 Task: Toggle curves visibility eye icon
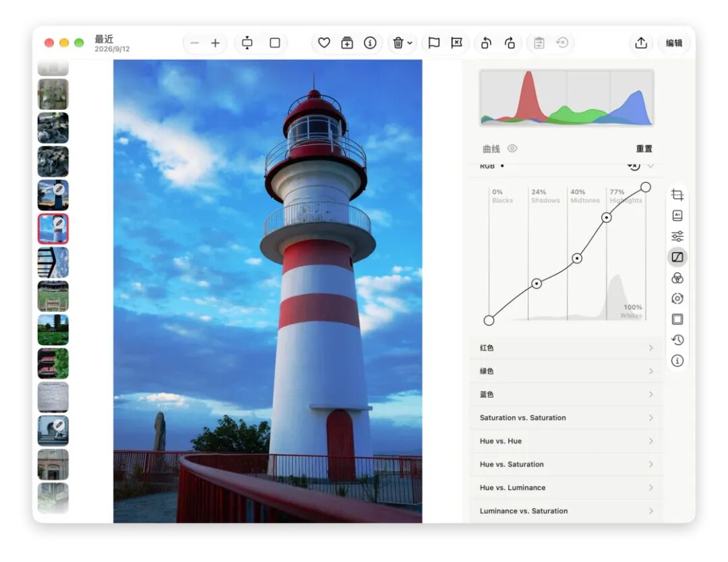coord(512,148)
